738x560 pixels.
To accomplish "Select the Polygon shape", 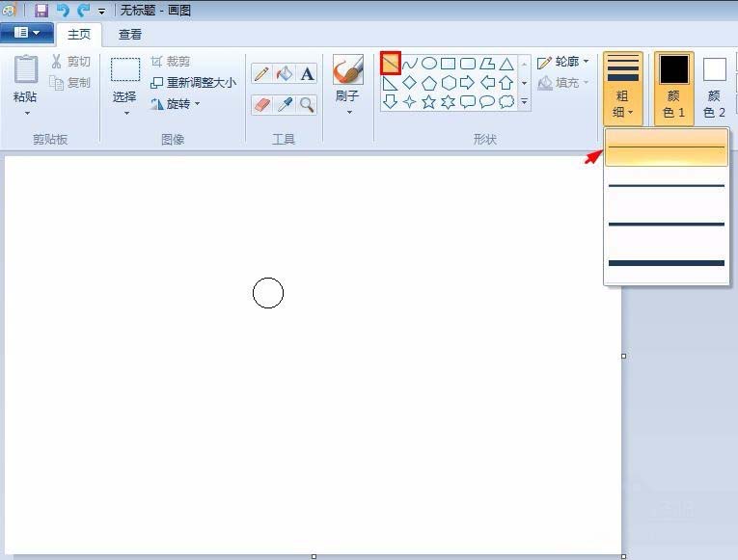I will point(487,63).
